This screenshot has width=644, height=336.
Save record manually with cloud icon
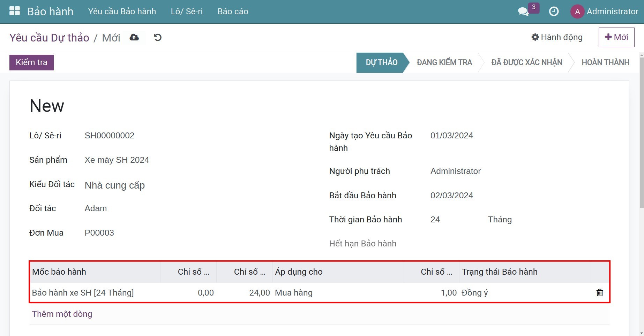(134, 37)
